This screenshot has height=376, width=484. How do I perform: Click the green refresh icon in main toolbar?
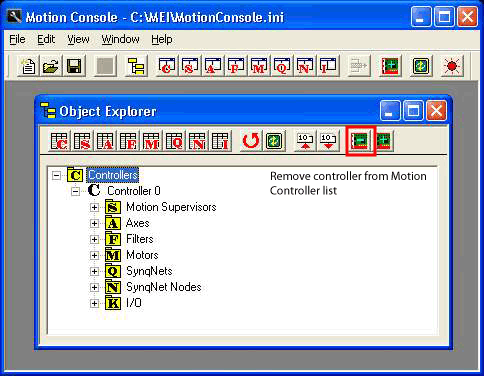pyautogui.click(x=420, y=66)
